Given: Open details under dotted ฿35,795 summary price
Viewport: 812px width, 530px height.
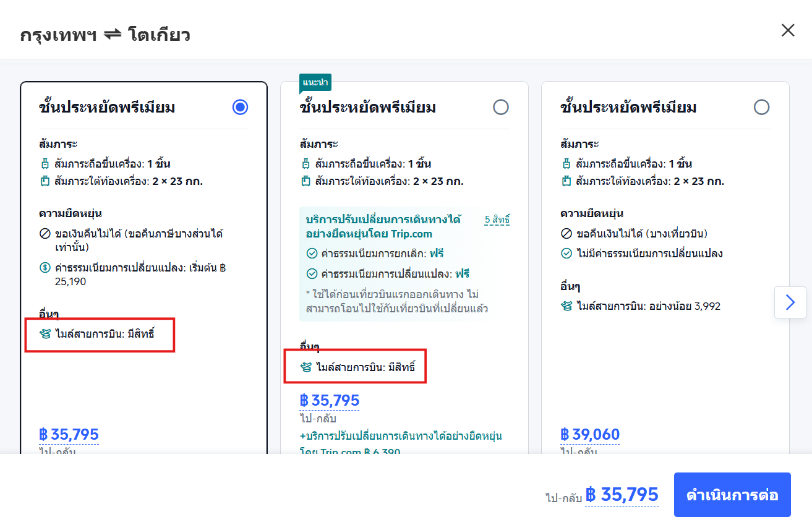Looking at the screenshot, I should tap(622, 495).
